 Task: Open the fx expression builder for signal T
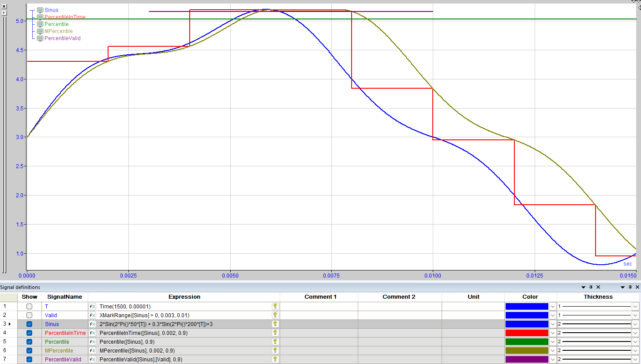point(93,306)
